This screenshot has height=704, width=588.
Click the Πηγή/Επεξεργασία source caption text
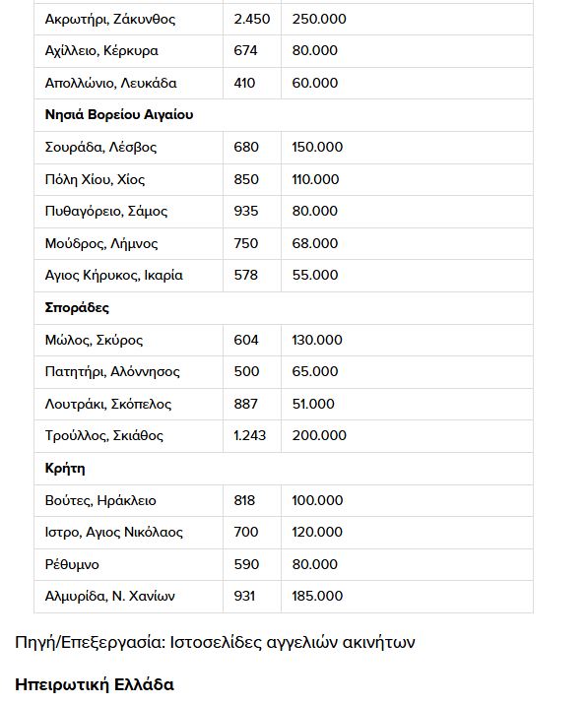pos(215,643)
